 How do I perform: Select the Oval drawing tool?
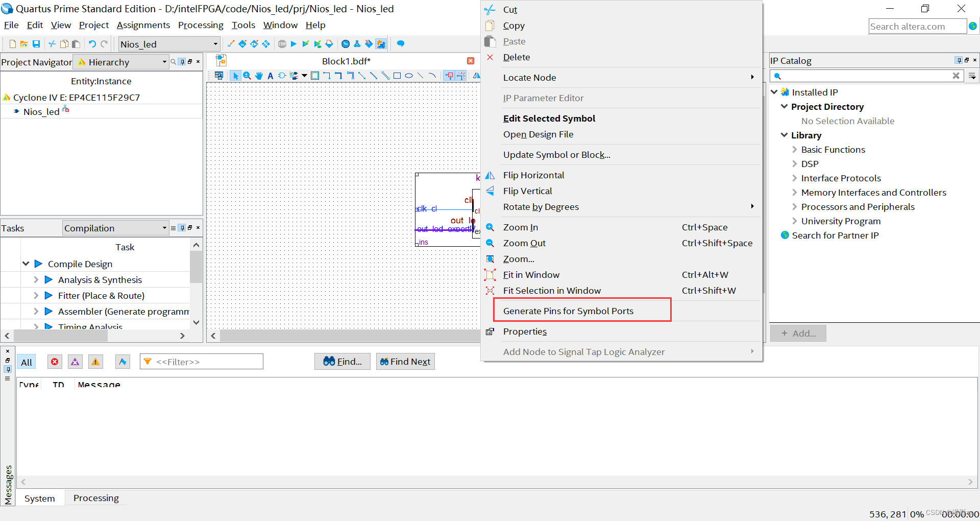[x=409, y=76]
